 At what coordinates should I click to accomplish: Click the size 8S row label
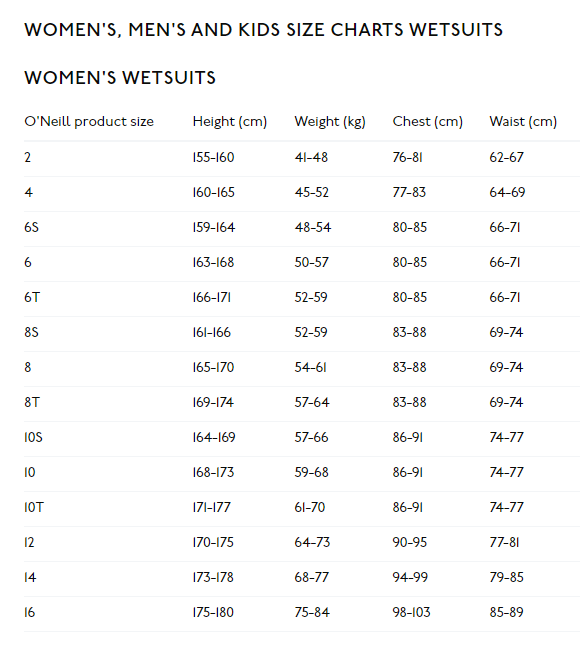point(31,332)
